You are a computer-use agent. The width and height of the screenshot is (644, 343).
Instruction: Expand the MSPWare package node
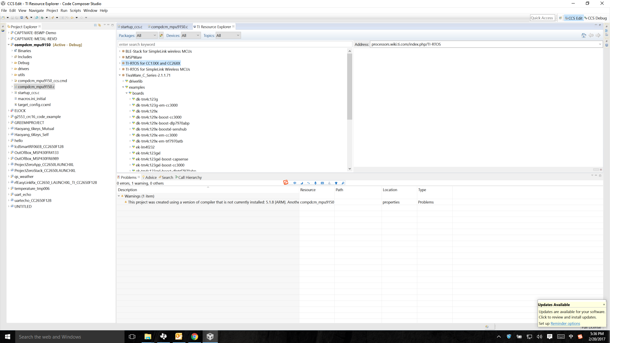[120, 57]
